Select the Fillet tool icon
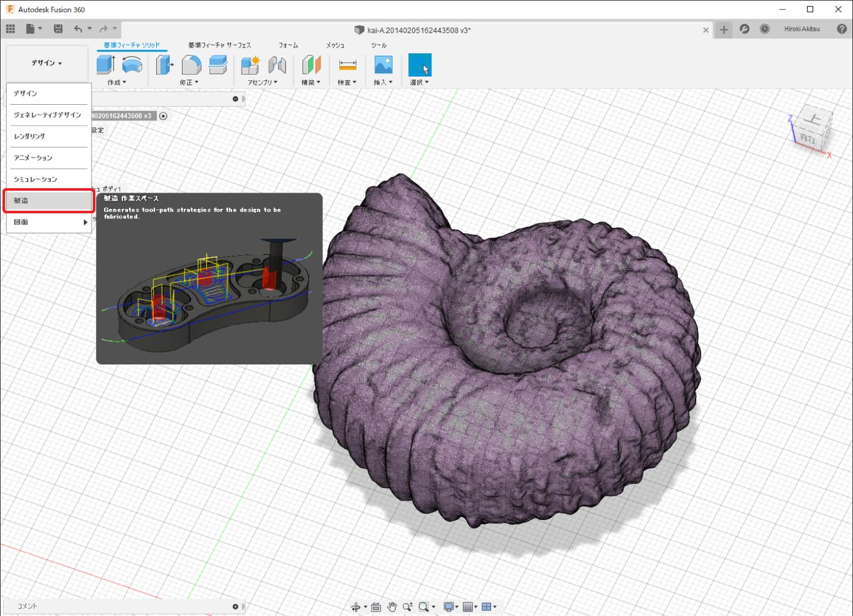The width and height of the screenshot is (853, 616). coord(191,65)
